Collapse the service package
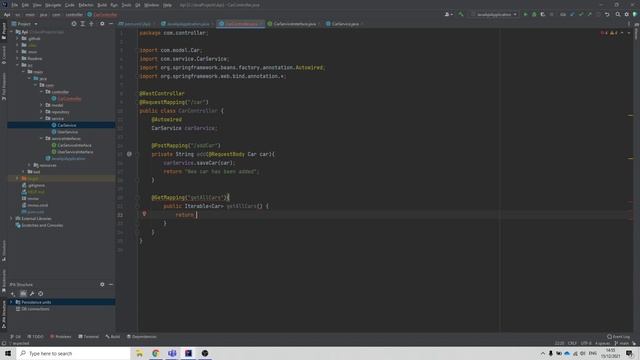The width and height of the screenshot is (640, 360). click(41, 118)
